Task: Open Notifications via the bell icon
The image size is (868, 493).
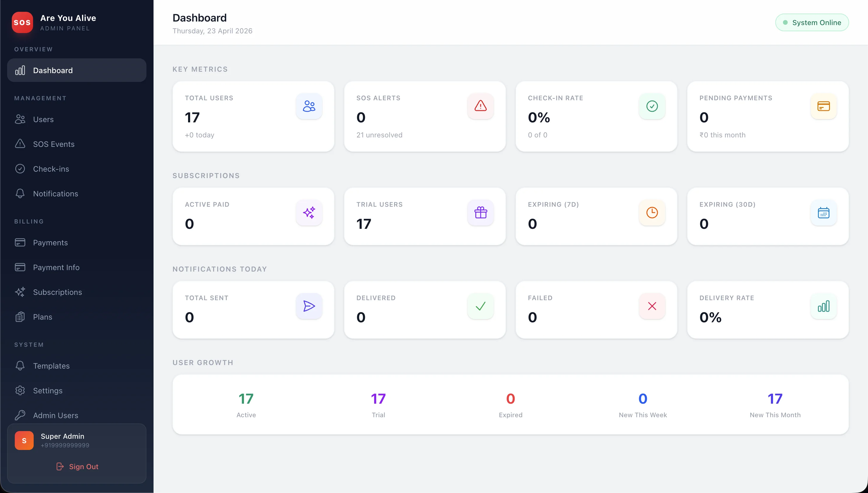Action: coord(20,193)
